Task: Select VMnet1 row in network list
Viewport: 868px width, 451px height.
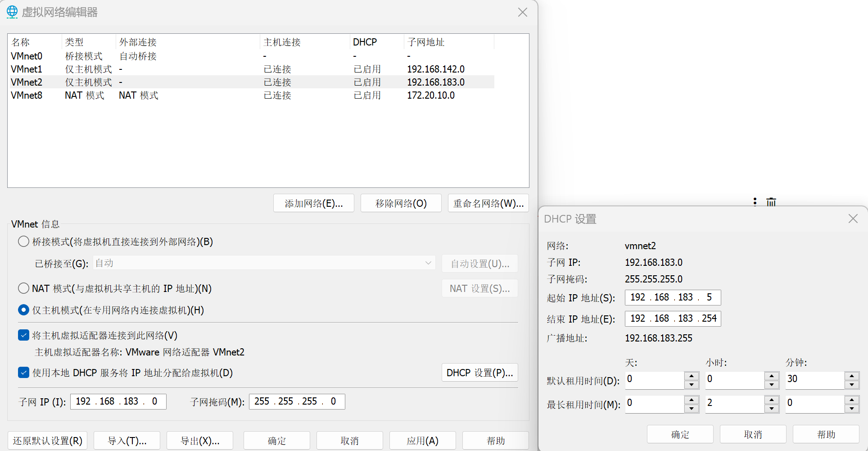Action: point(27,69)
